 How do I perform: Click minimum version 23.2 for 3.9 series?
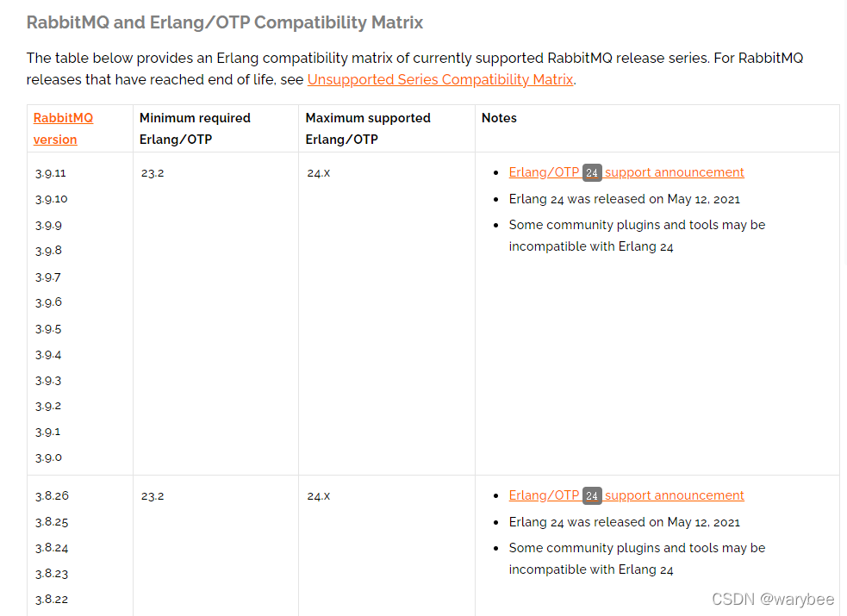pyautogui.click(x=153, y=173)
